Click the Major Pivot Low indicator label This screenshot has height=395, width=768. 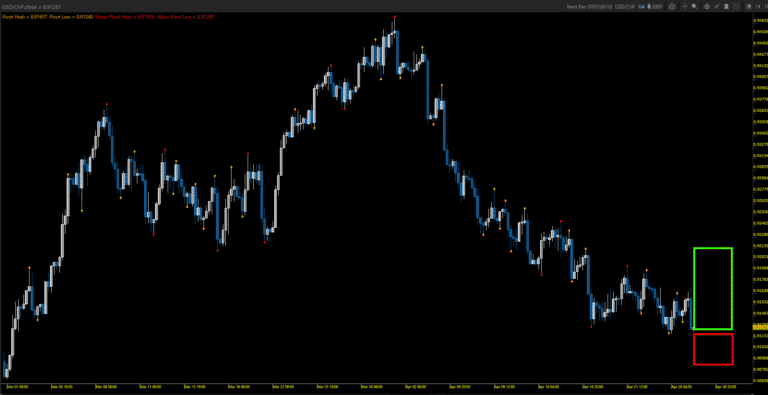[x=185, y=17]
